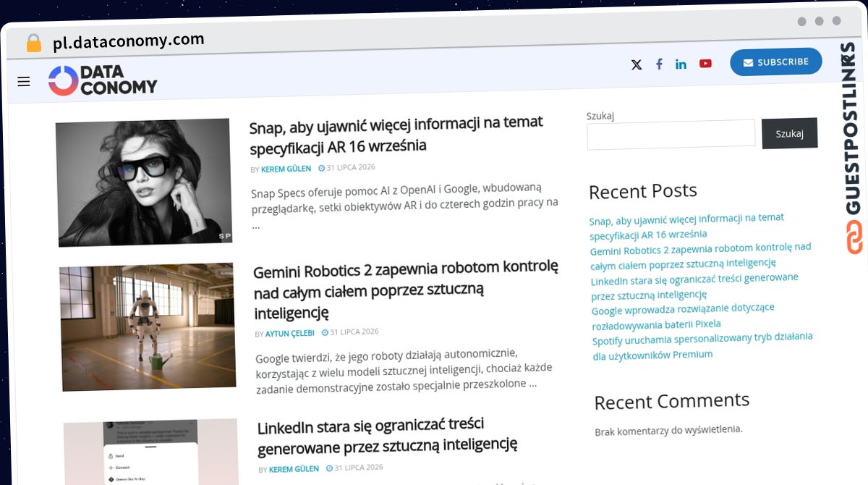This screenshot has width=868, height=485.
Task: Open the Snap AR specs article thumbnail
Action: click(144, 183)
